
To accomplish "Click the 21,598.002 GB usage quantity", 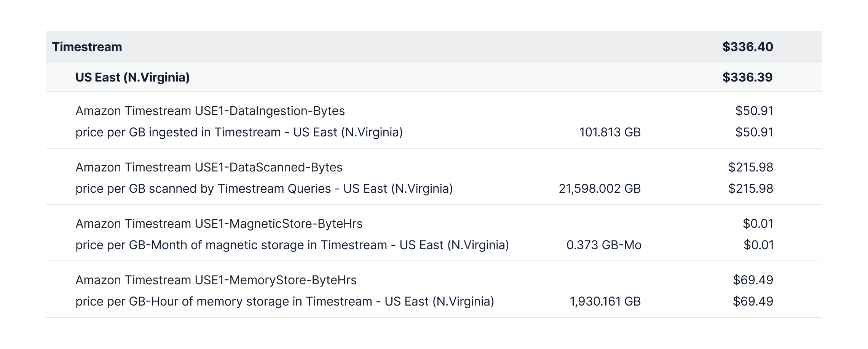I will pyautogui.click(x=599, y=189).
